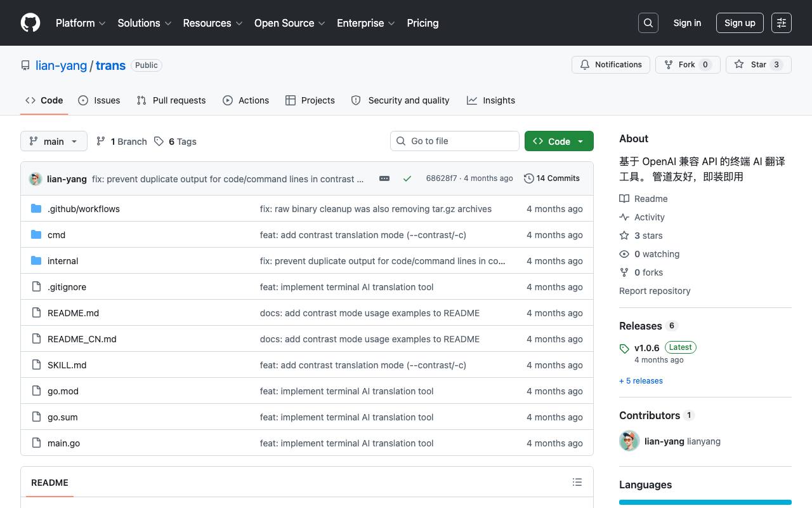
Task: Open the + 5 releases link
Action: click(641, 381)
